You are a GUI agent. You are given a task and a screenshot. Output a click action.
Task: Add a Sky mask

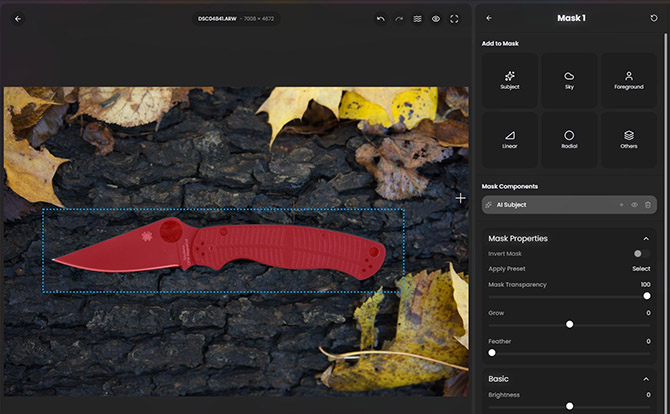click(569, 81)
